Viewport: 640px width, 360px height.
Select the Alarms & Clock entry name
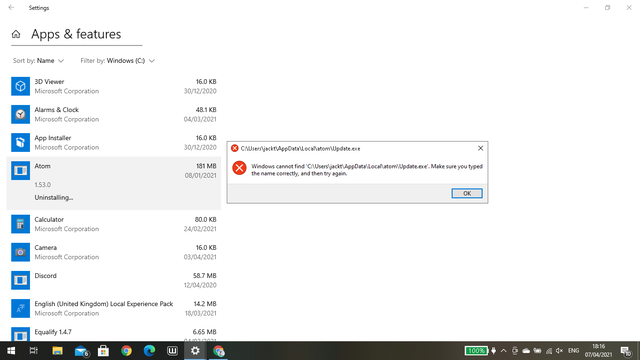click(57, 110)
